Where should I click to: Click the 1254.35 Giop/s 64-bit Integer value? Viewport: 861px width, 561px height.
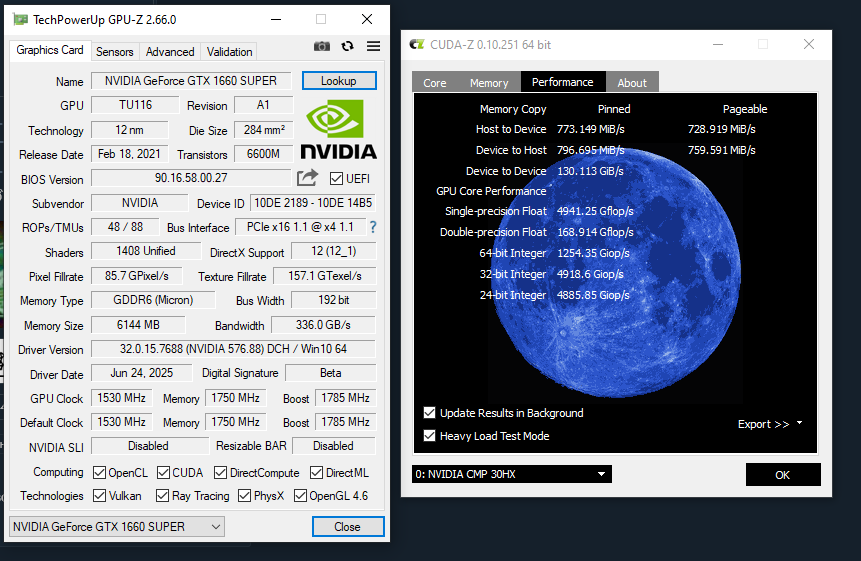pyautogui.click(x=594, y=253)
